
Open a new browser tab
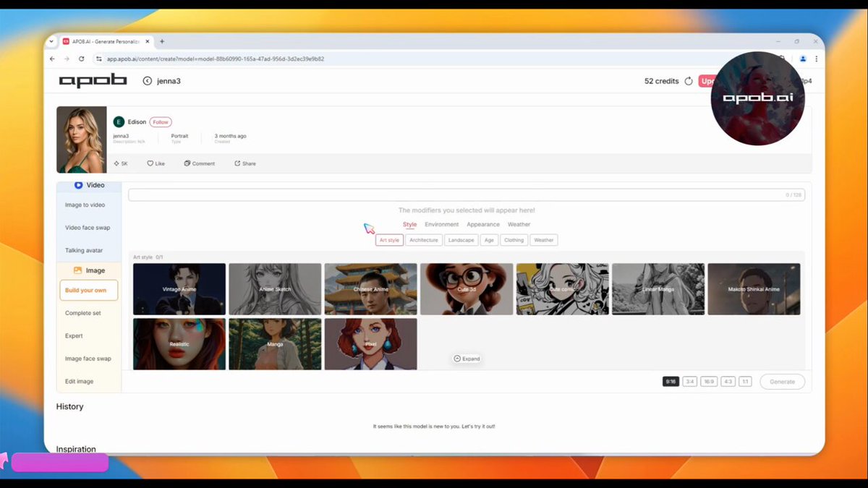pyautogui.click(x=162, y=41)
